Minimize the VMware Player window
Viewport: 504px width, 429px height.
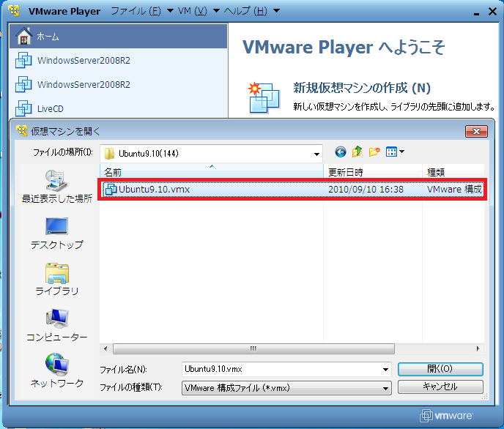point(476,12)
